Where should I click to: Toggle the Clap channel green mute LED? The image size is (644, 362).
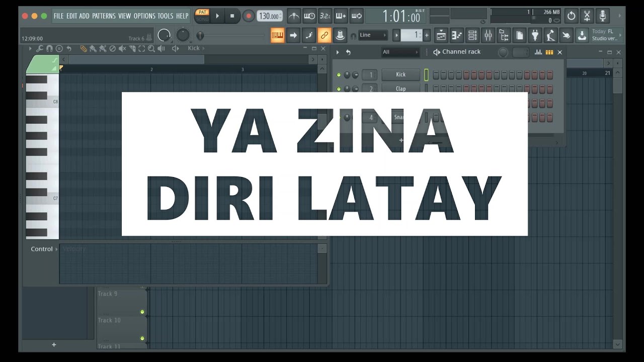pyautogui.click(x=339, y=89)
